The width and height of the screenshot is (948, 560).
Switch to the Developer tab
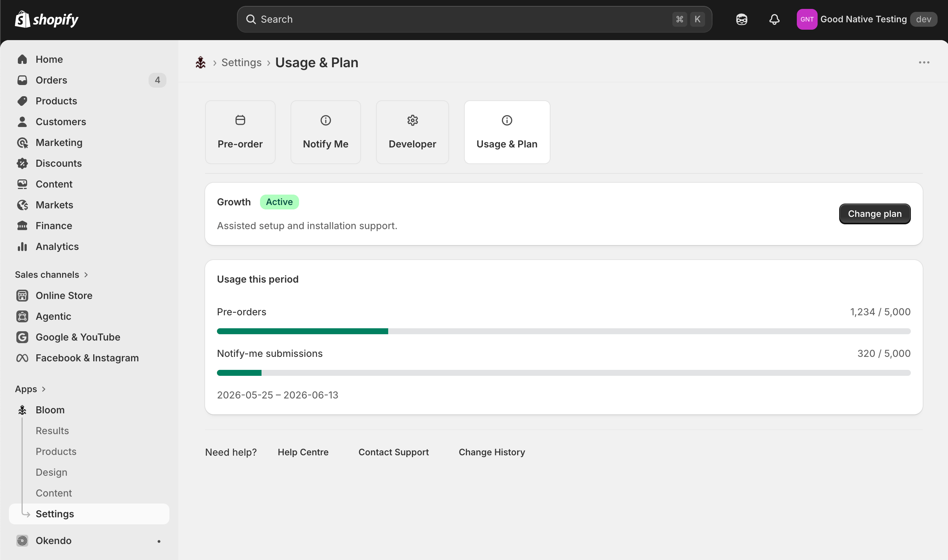click(x=412, y=132)
